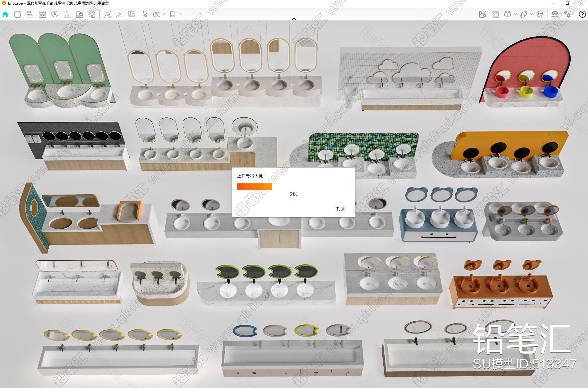Click the 360 panorama render icon

tap(157, 14)
